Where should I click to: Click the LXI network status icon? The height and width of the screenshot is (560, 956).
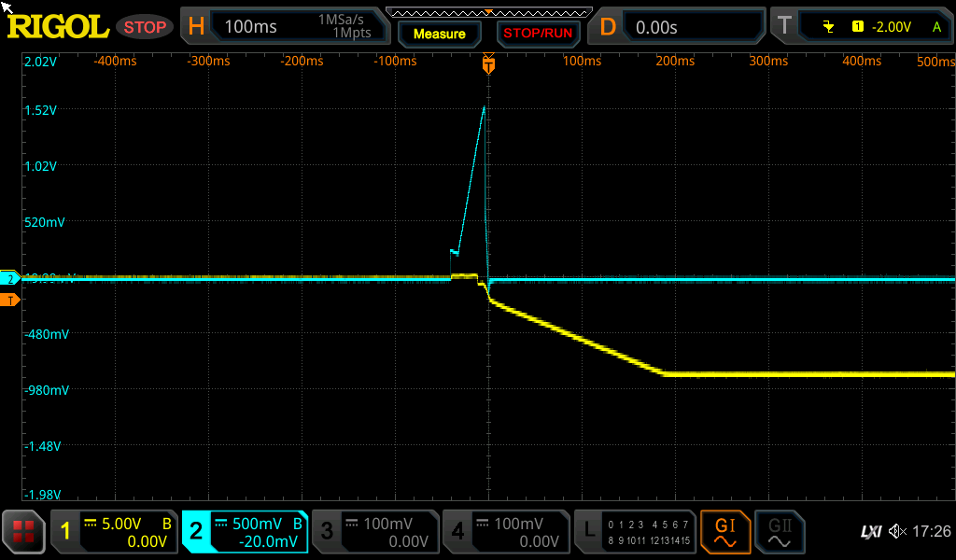click(x=870, y=532)
